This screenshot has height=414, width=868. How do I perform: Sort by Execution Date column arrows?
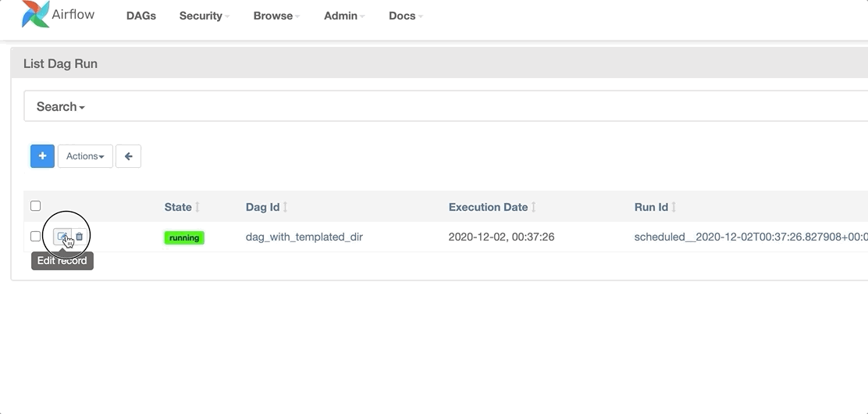534,207
